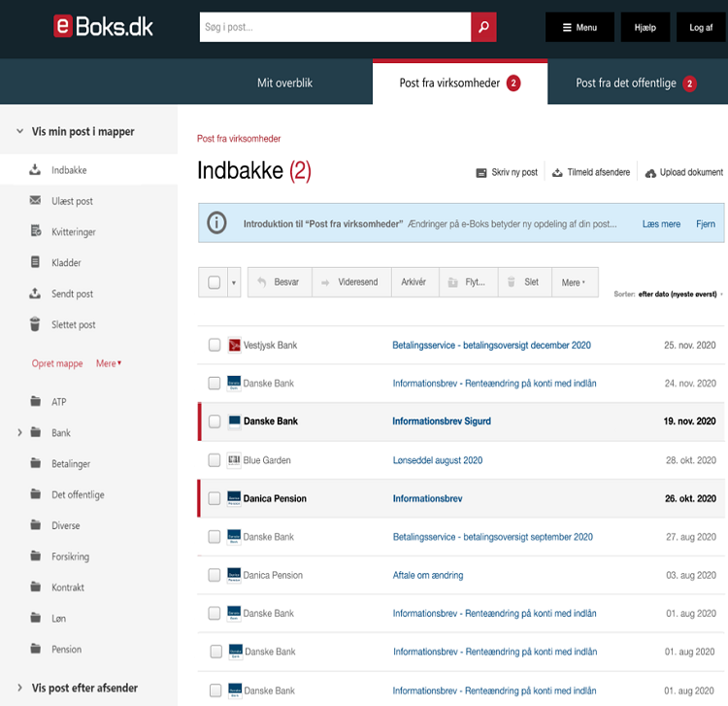The height and width of the screenshot is (706, 728).
Task: Click the e-Boks.dk logo
Action: tap(103, 26)
